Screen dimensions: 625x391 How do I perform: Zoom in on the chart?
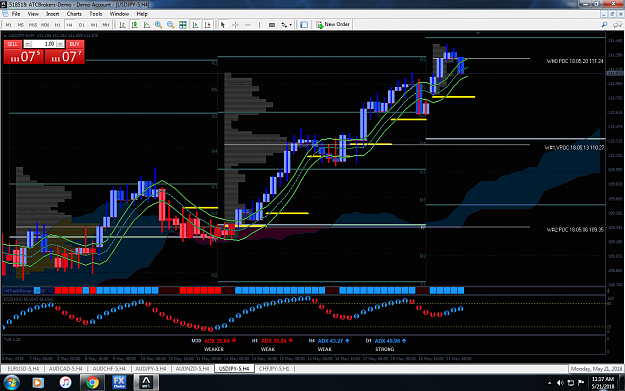pyautogui.click(x=159, y=25)
